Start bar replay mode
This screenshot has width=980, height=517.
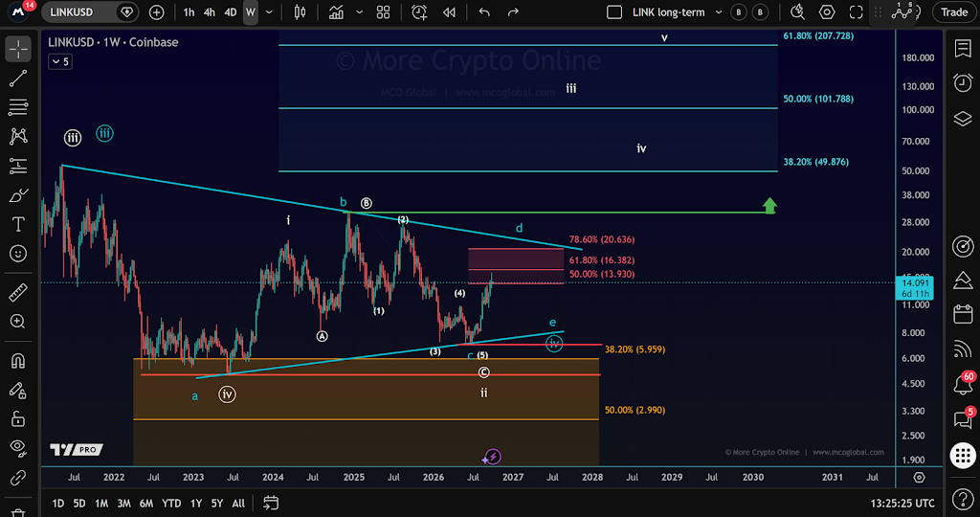click(x=449, y=11)
